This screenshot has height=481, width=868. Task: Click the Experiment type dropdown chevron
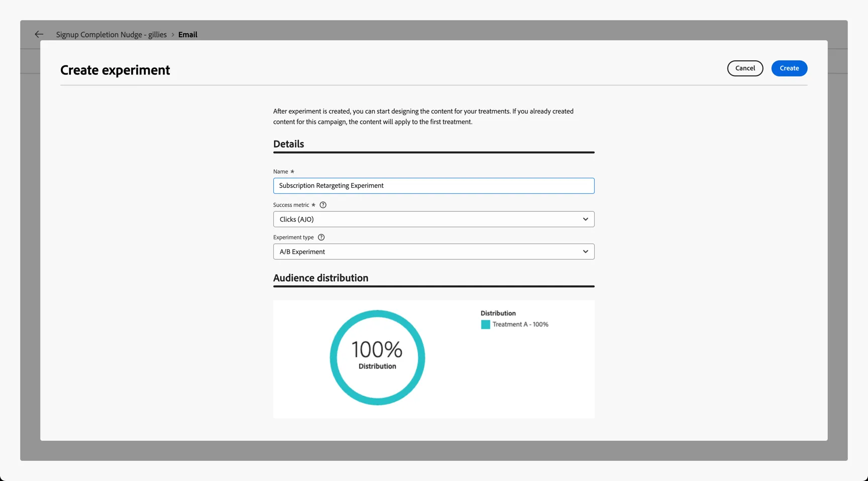(585, 252)
